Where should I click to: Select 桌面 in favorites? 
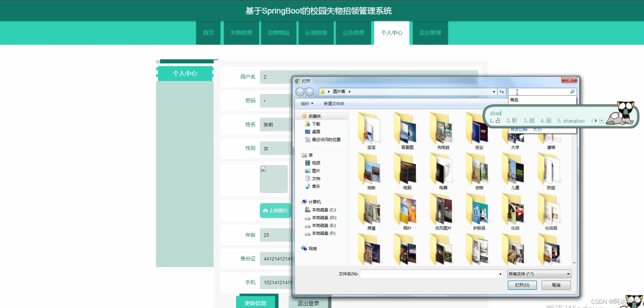click(x=313, y=132)
